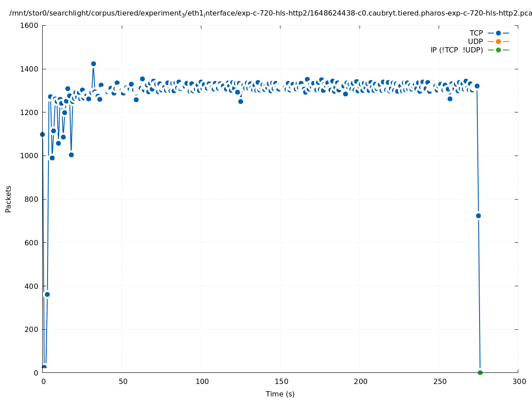Click the highest TCP peak data point
Screen dimensions: 532x400
point(93,64)
